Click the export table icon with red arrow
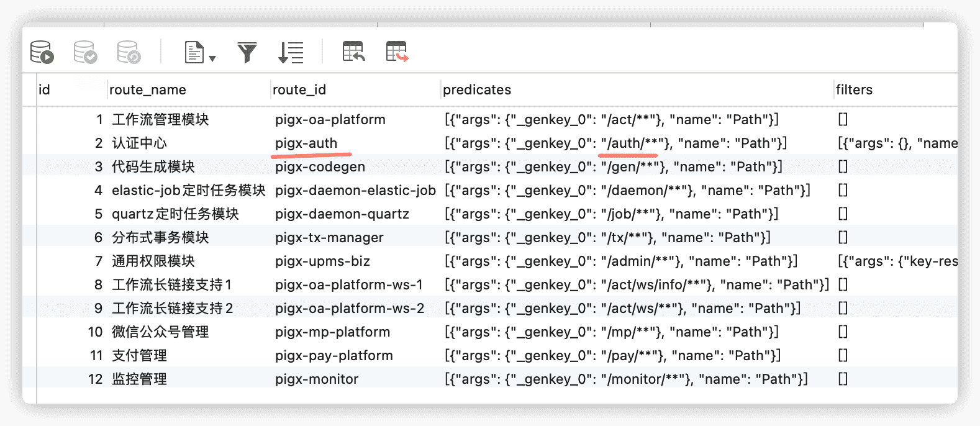Screen dimensions: 980x426 click(397, 52)
